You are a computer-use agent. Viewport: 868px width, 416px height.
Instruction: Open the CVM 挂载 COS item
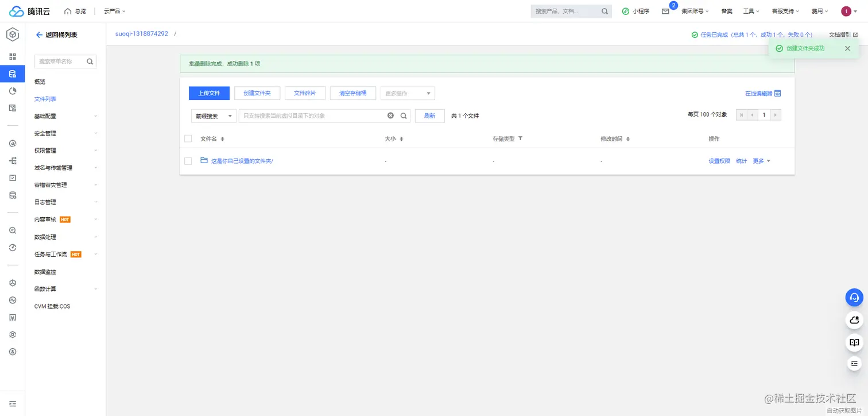tap(52, 306)
